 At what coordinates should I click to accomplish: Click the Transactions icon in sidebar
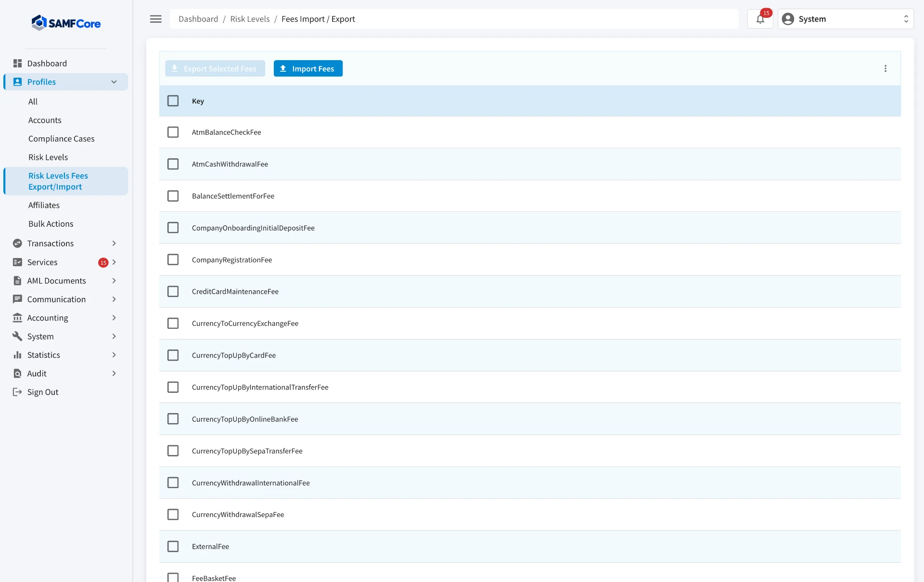17,243
